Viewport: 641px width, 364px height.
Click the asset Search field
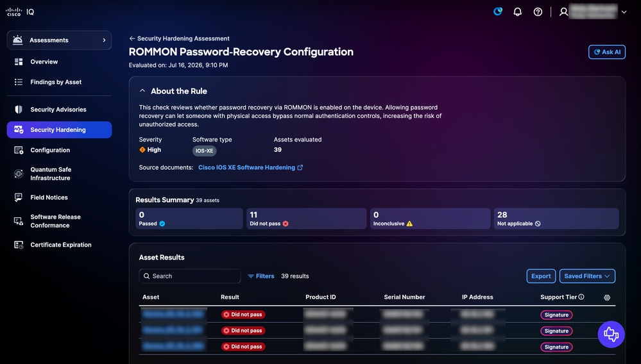190,276
